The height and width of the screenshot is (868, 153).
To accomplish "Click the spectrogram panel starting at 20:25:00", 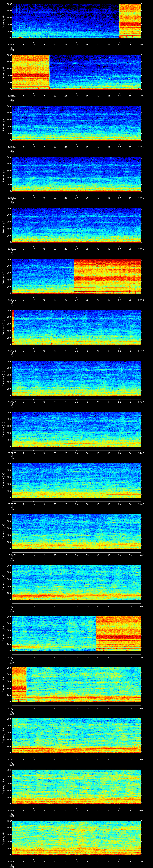I will 76,583.
